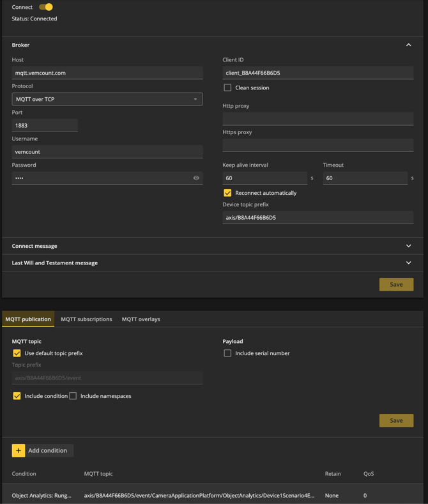Open the Protocol dropdown MQTT over TCP

107,99
